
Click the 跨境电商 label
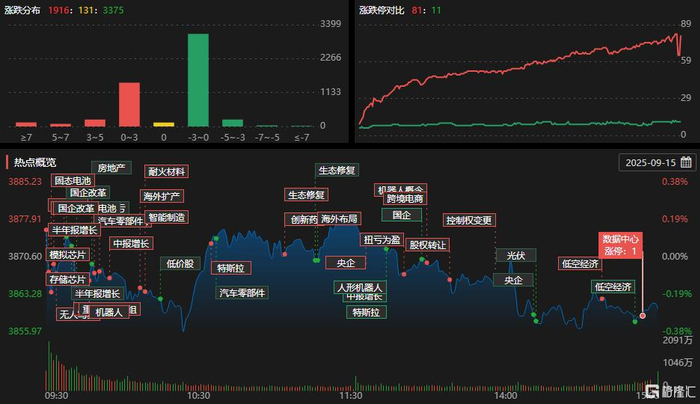coord(405,198)
